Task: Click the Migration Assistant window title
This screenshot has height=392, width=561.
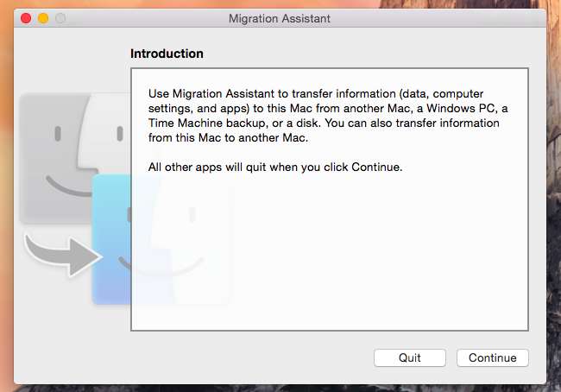Action: tap(280, 18)
